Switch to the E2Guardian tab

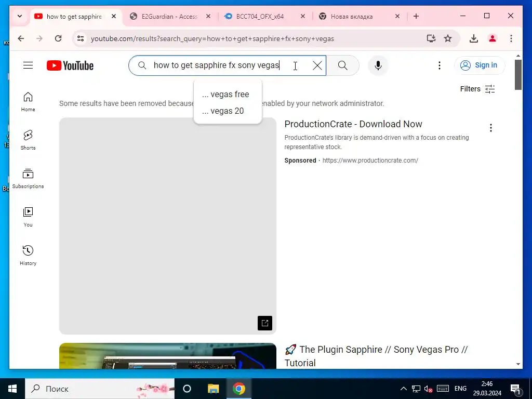click(169, 16)
